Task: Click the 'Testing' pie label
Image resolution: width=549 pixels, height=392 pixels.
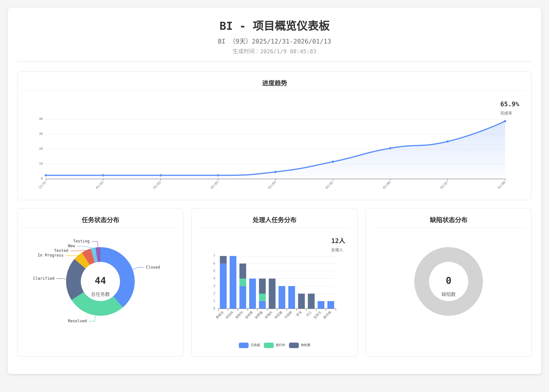Action: point(81,241)
